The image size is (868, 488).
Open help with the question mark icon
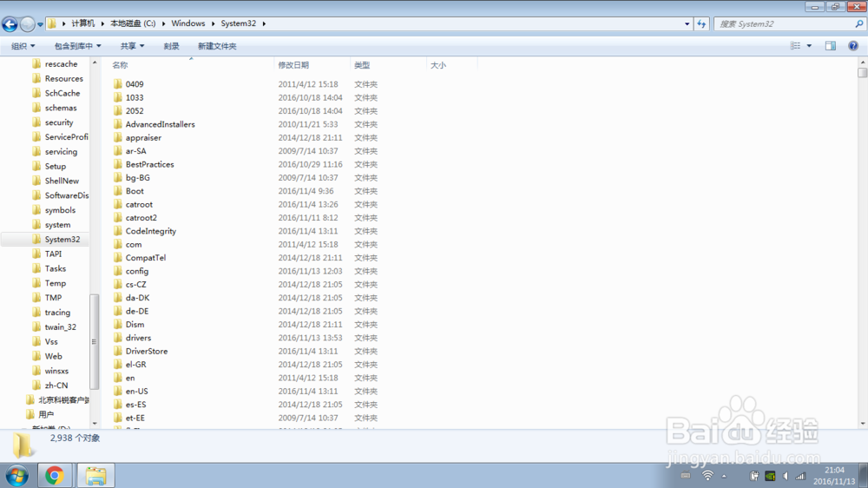pos(853,46)
